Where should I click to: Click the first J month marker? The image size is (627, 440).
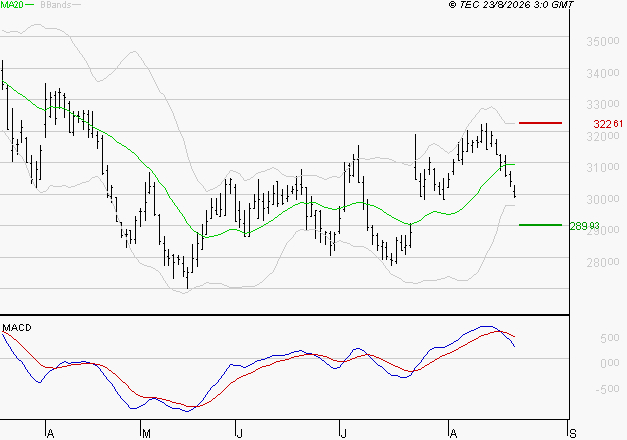(240, 434)
